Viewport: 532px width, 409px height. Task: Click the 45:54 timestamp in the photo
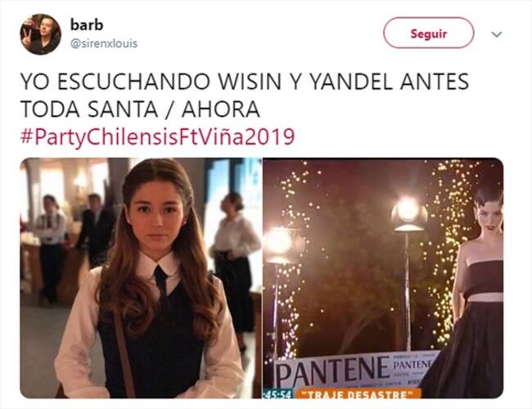(x=278, y=394)
